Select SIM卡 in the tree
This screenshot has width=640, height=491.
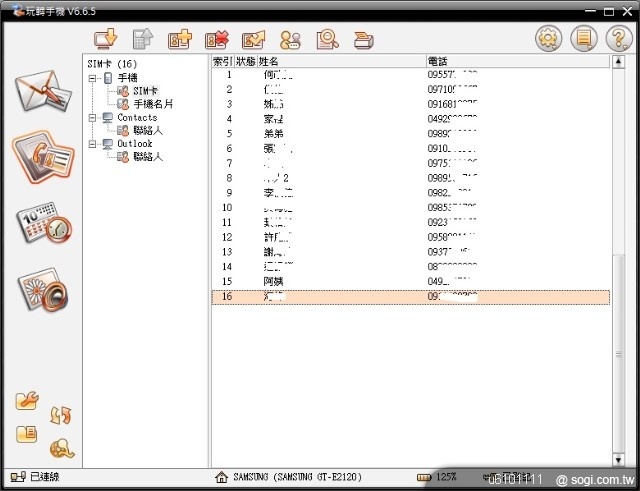click(x=146, y=91)
